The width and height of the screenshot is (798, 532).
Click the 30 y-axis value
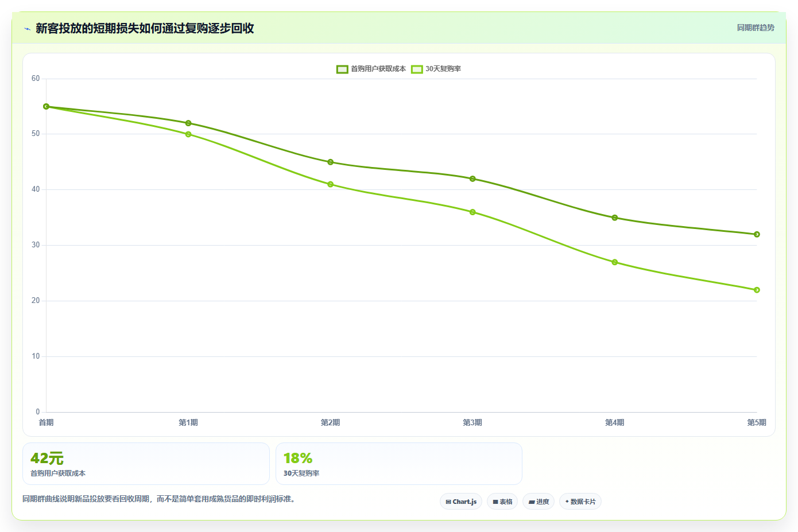[x=36, y=245]
